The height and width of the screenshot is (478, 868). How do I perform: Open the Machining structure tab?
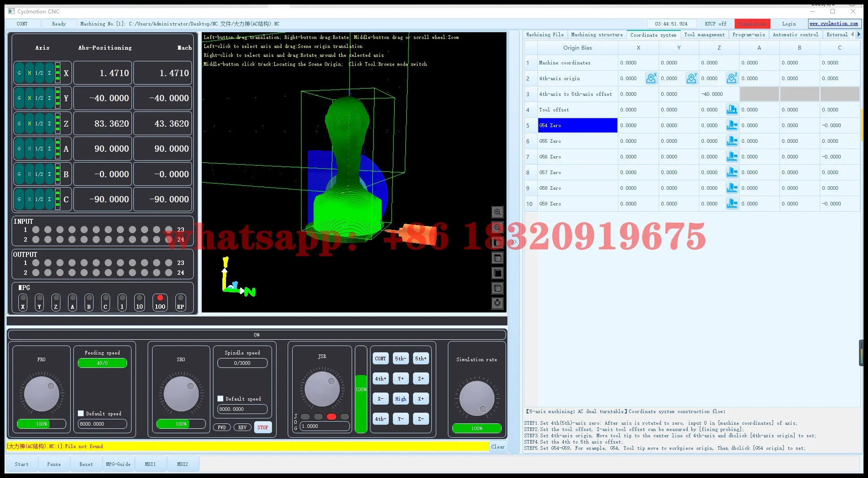click(x=596, y=34)
